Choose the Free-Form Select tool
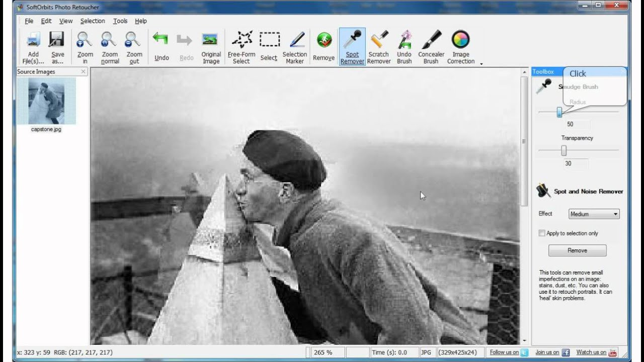644x362 pixels. click(x=242, y=47)
